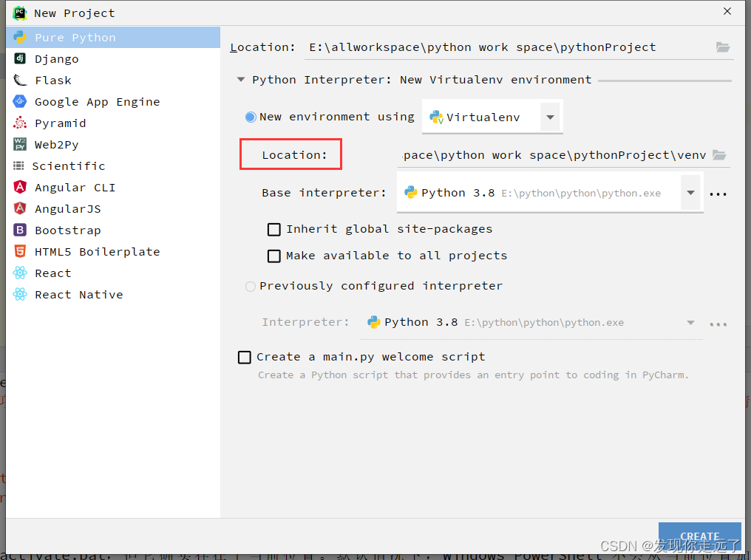The height and width of the screenshot is (560, 751).
Task: Select Previously configured interpreter radio button
Action: [x=250, y=287]
